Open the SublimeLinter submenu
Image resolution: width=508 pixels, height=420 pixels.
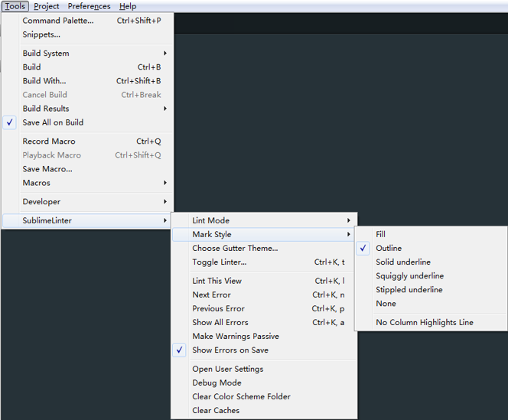pyautogui.click(x=86, y=220)
